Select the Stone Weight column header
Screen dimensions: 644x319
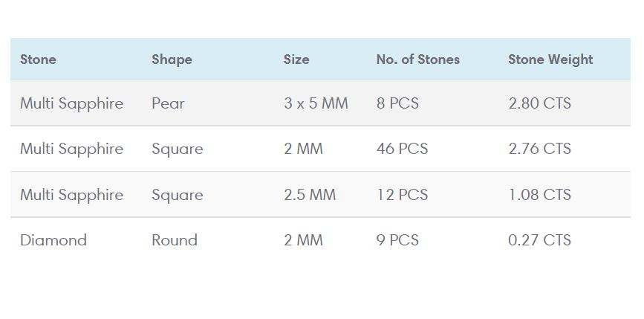coord(550,59)
